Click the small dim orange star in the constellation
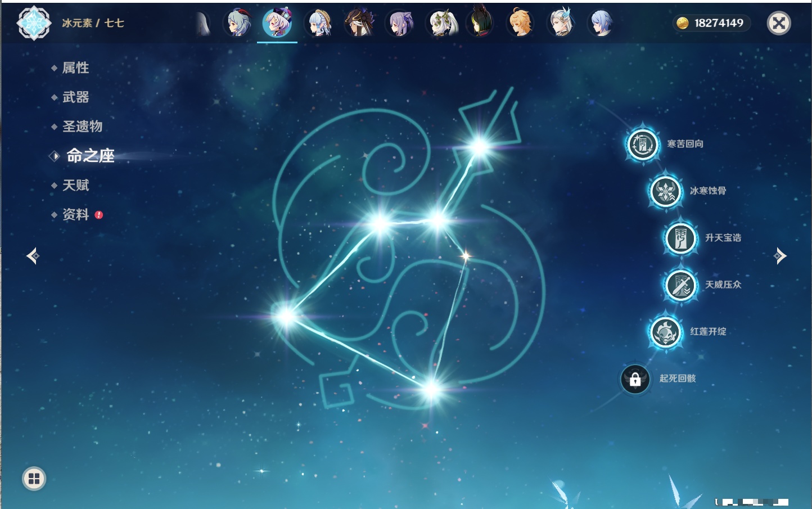The image size is (812, 509). [x=466, y=256]
